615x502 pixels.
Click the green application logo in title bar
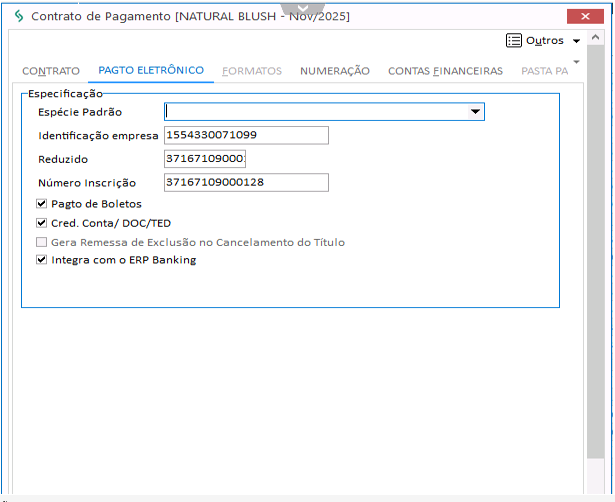(19, 16)
